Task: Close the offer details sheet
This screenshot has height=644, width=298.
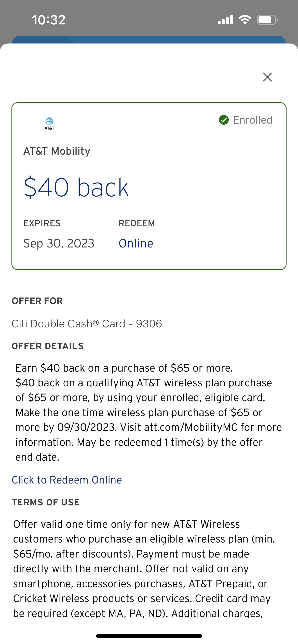Action: click(267, 77)
